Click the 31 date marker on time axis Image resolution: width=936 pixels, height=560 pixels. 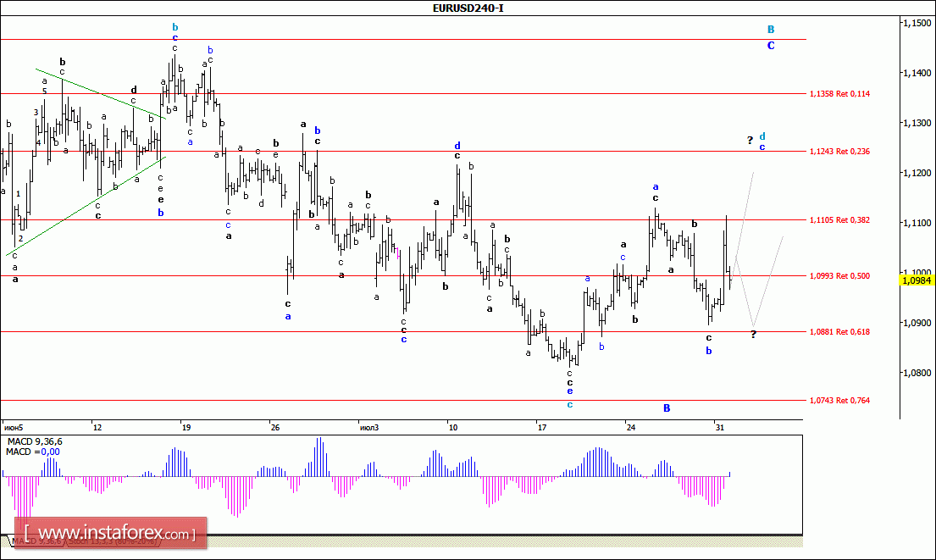point(719,426)
